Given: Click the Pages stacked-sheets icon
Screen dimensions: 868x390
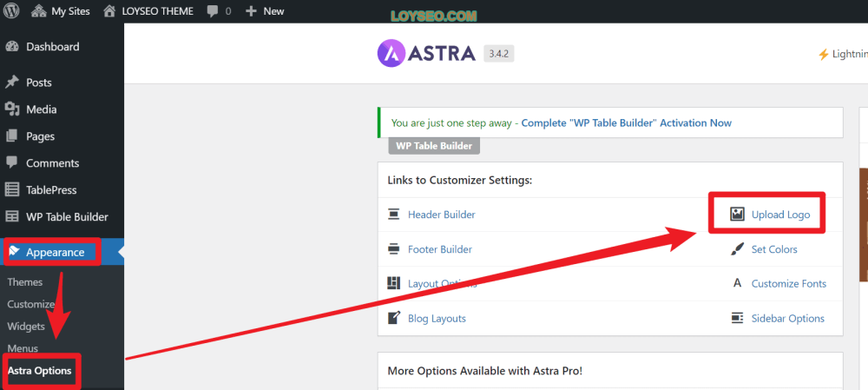Looking at the screenshot, I should coord(11,136).
